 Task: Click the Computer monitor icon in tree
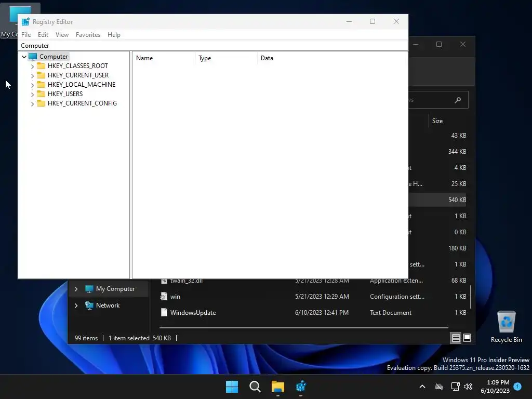(33, 57)
